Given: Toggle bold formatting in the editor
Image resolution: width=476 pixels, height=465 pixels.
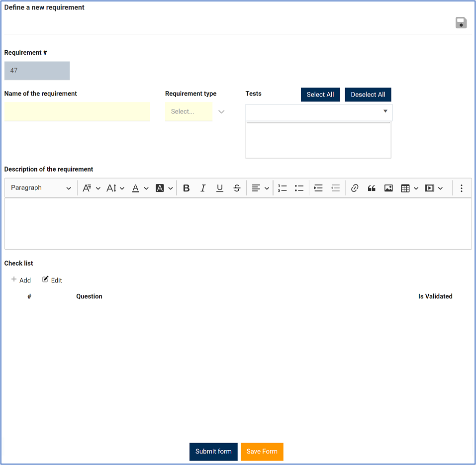Looking at the screenshot, I should point(186,188).
